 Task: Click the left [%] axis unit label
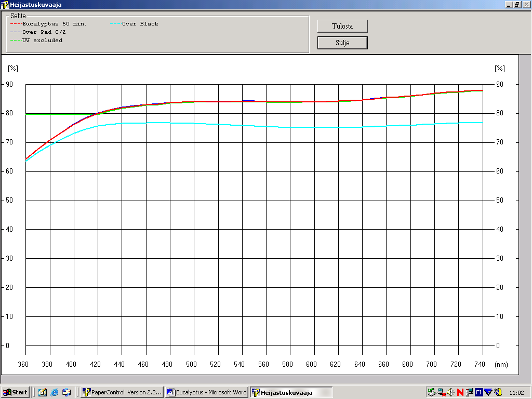[x=13, y=69]
